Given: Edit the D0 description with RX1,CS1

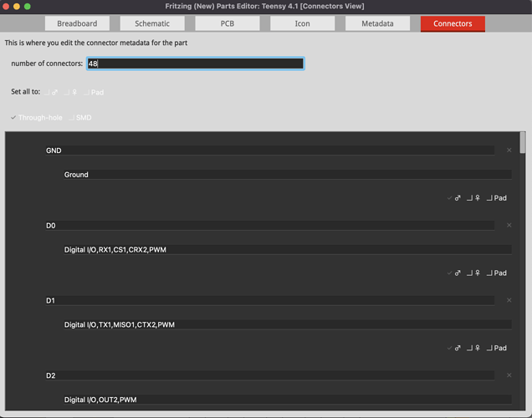Looking at the screenshot, I should 288,250.
